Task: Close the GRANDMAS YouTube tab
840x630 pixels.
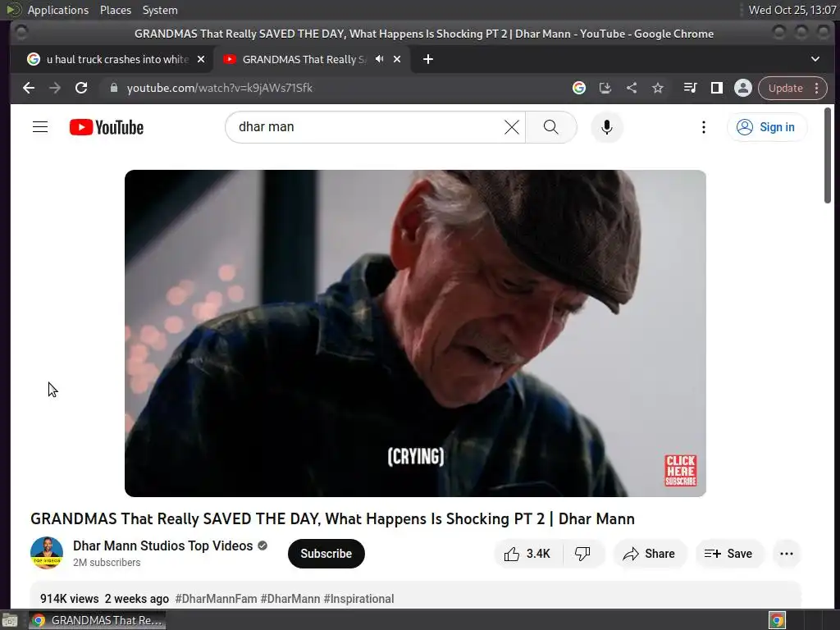Action: pyautogui.click(x=397, y=59)
